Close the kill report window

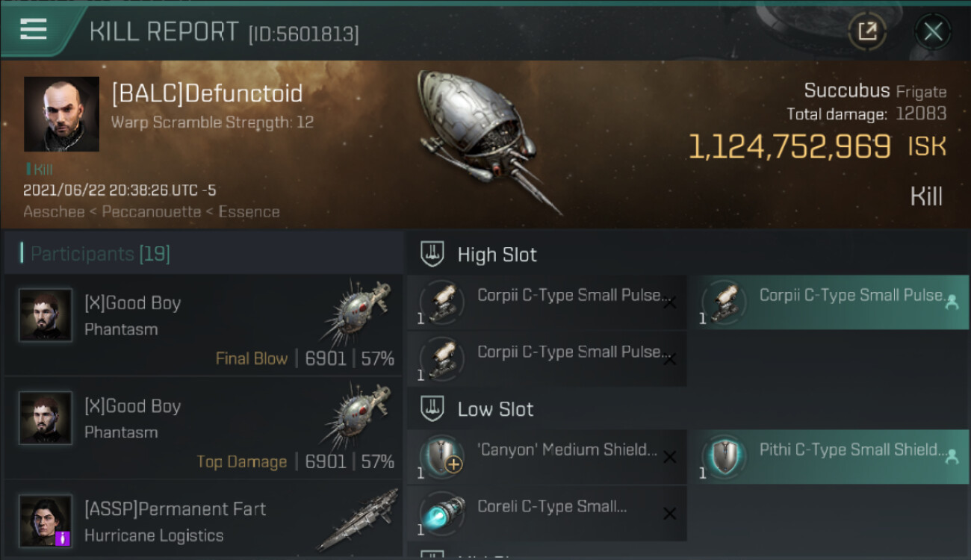[x=933, y=31]
